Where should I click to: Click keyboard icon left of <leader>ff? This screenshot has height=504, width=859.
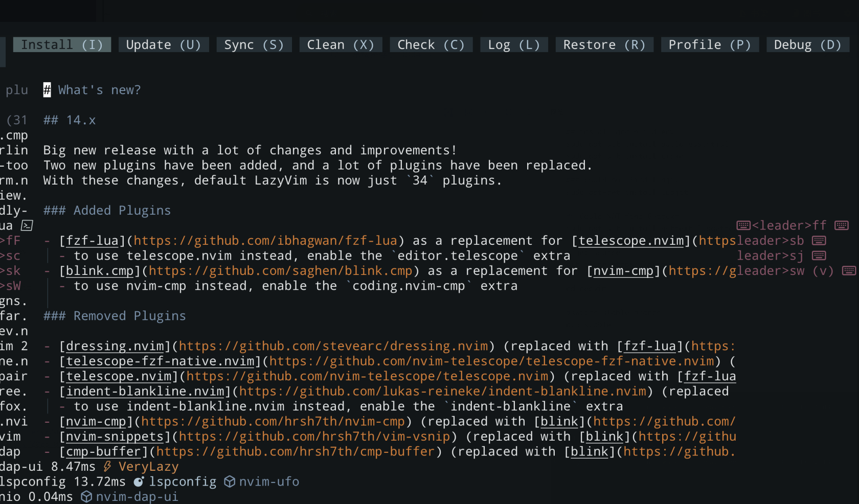743,225
